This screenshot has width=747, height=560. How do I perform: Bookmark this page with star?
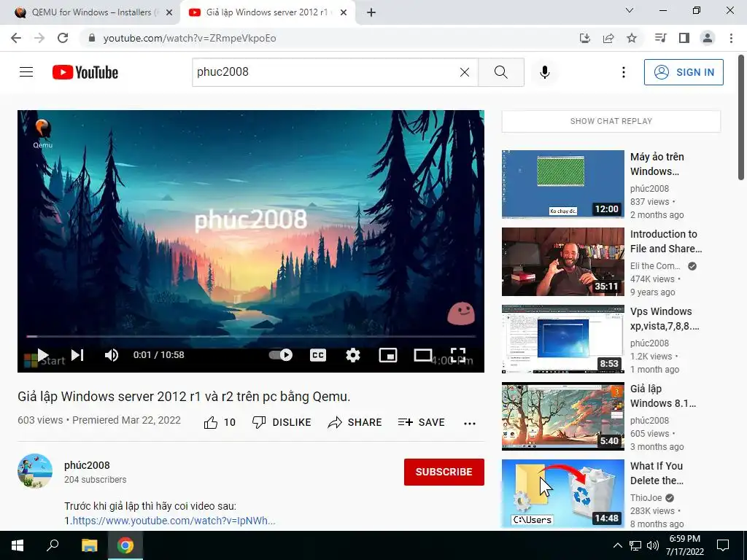pos(632,38)
